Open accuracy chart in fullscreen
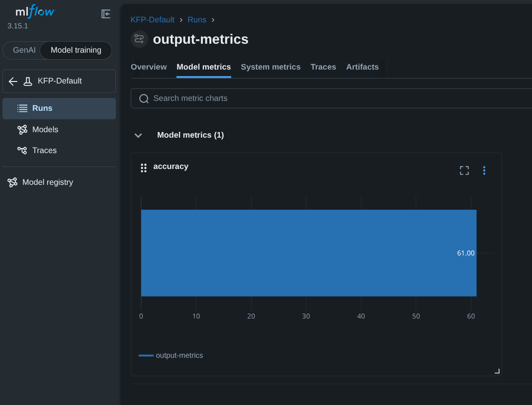Screen dimensions: 532x405 point(464,170)
